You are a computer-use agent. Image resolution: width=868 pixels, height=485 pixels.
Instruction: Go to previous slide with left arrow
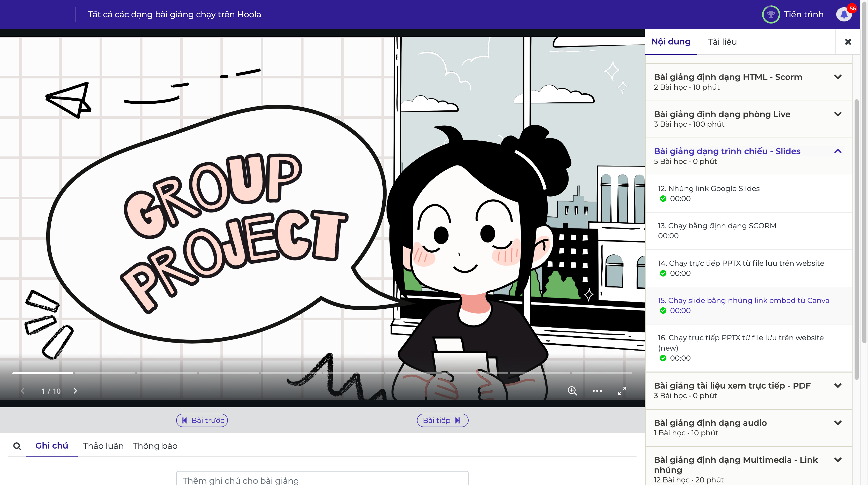point(23,391)
